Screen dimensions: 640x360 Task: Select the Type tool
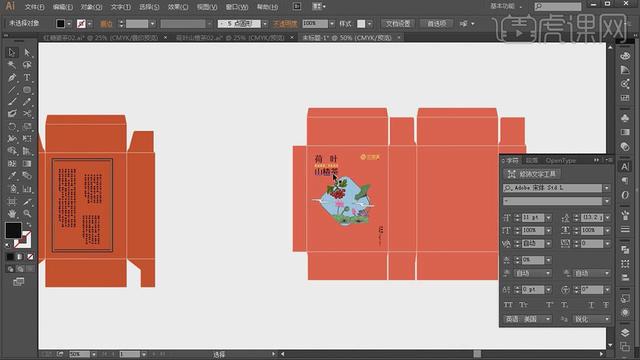click(x=27, y=77)
